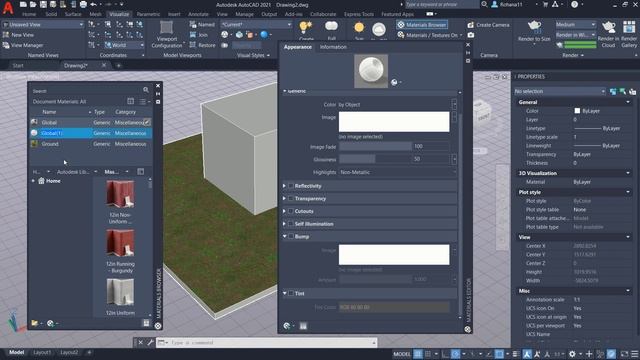The width and height of the screenshot is (640, 360).
Task: Click the Customization hamburger icon in status bar
Action: [x=635, y=354]
